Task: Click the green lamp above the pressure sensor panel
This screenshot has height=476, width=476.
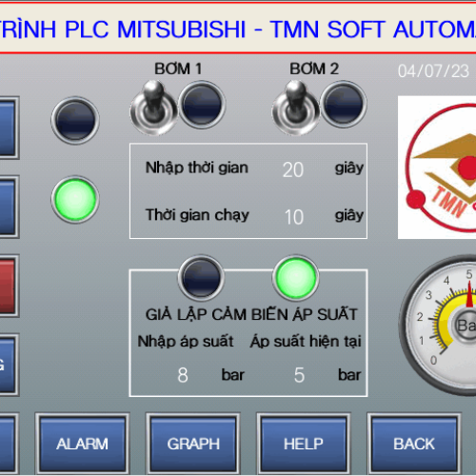Action: point(295,278)
